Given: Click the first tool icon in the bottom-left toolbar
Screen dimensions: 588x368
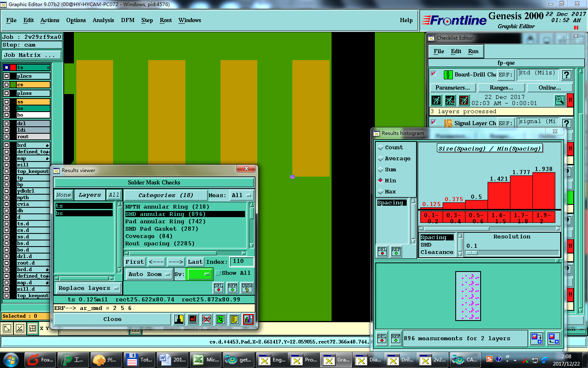Looking at the screenshot, I should coord(7,328).
